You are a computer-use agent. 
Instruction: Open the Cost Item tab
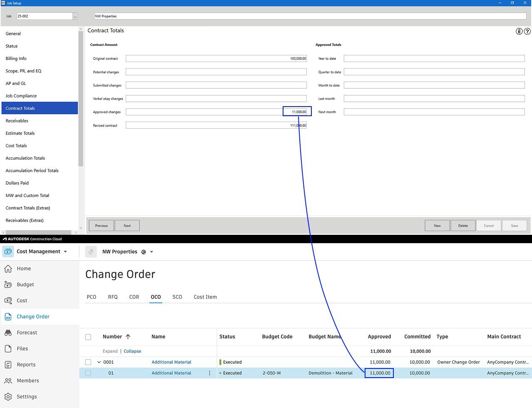(x=205, y=297)
